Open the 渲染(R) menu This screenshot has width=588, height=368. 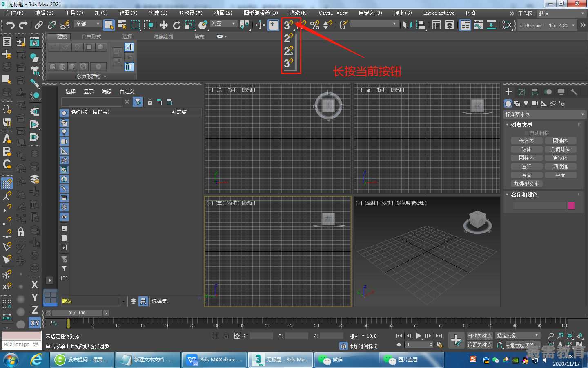pyautogui.click(x=299, y=13)
